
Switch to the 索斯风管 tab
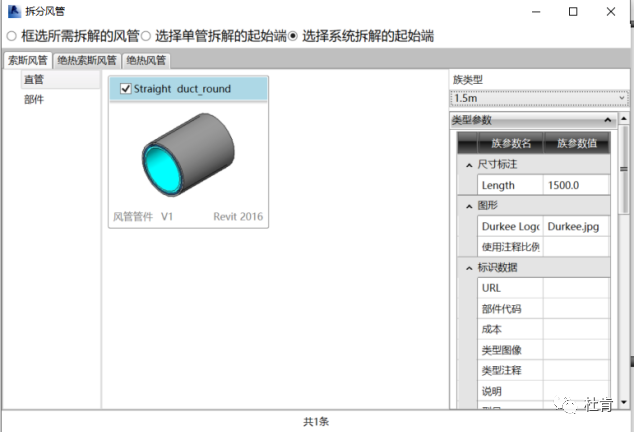coord(28,60)
